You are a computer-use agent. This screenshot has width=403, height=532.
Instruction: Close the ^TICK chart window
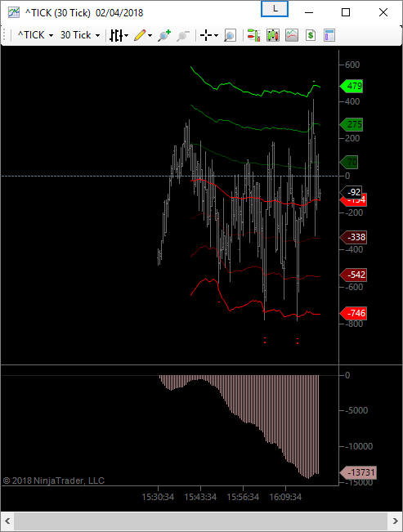pos(383,12)
